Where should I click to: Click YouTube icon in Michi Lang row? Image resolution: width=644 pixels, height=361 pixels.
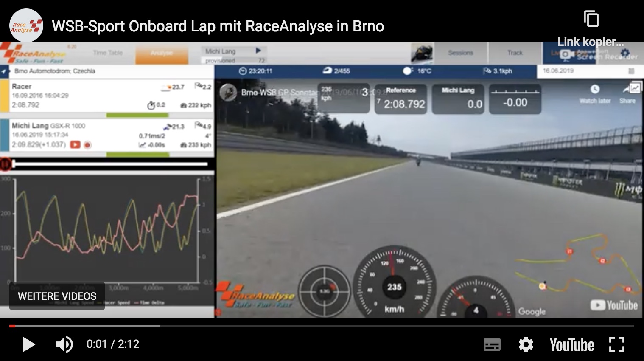point(75,145)
